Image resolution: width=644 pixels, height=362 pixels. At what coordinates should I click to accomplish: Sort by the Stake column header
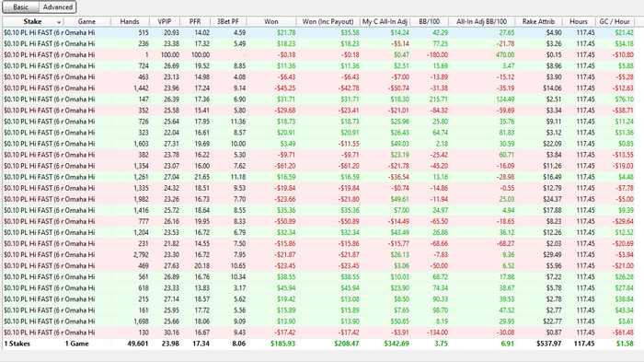32,21
